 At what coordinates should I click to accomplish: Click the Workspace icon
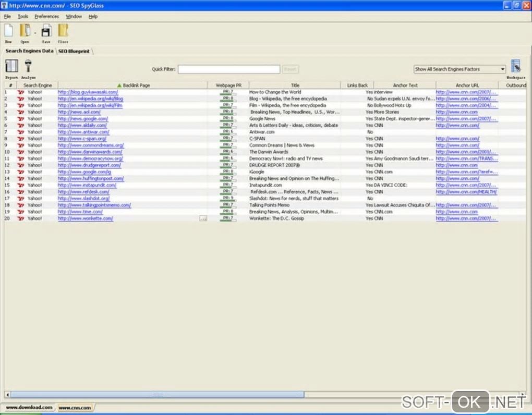point(516,66)
